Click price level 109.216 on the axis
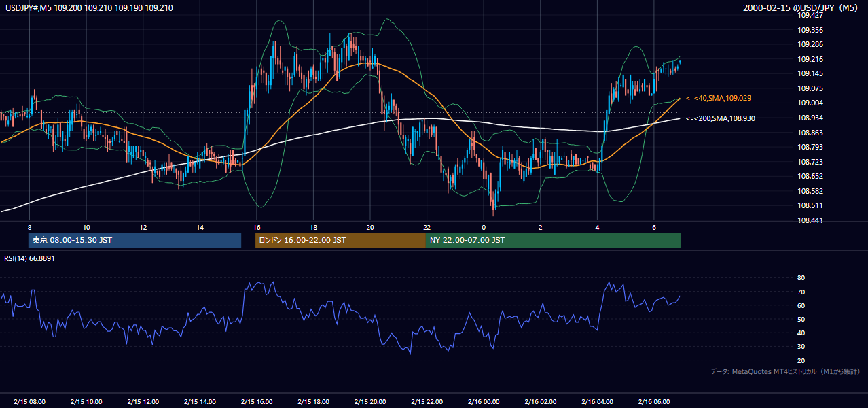This screenshot has width=868, height=408. click(x=810, y=59)
